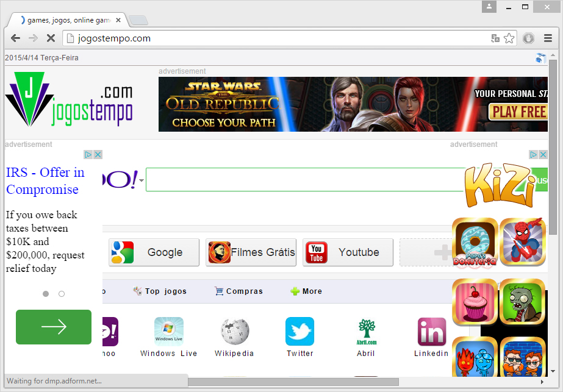
Task: Click the Yahoo logo next to the search box
Action: [120, 179]
